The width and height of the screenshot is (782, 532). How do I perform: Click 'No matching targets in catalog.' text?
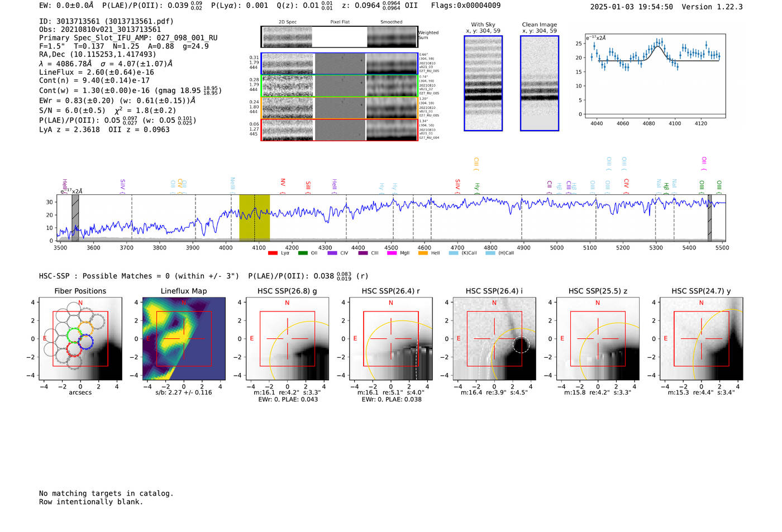(x=106, y=493)
